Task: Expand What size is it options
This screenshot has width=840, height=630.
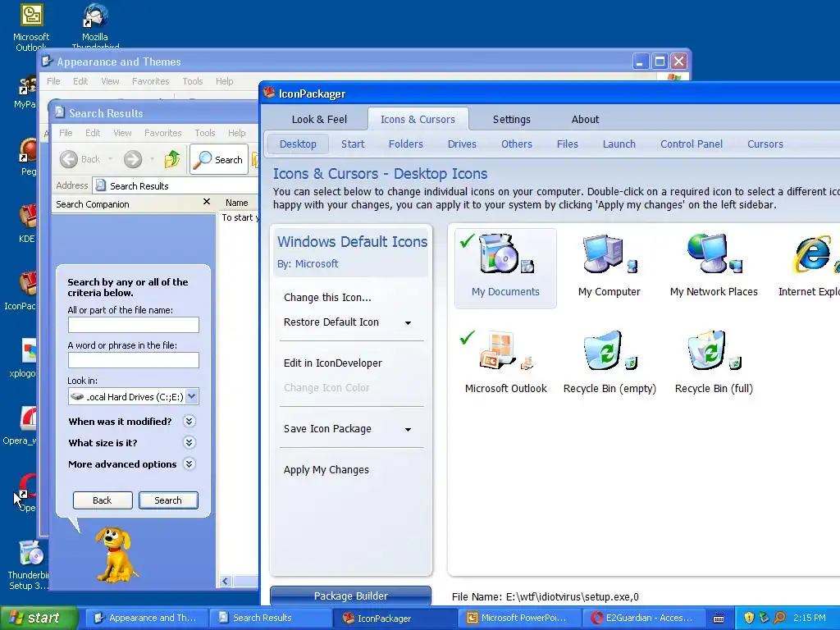Action: click(x=189, y=442)
